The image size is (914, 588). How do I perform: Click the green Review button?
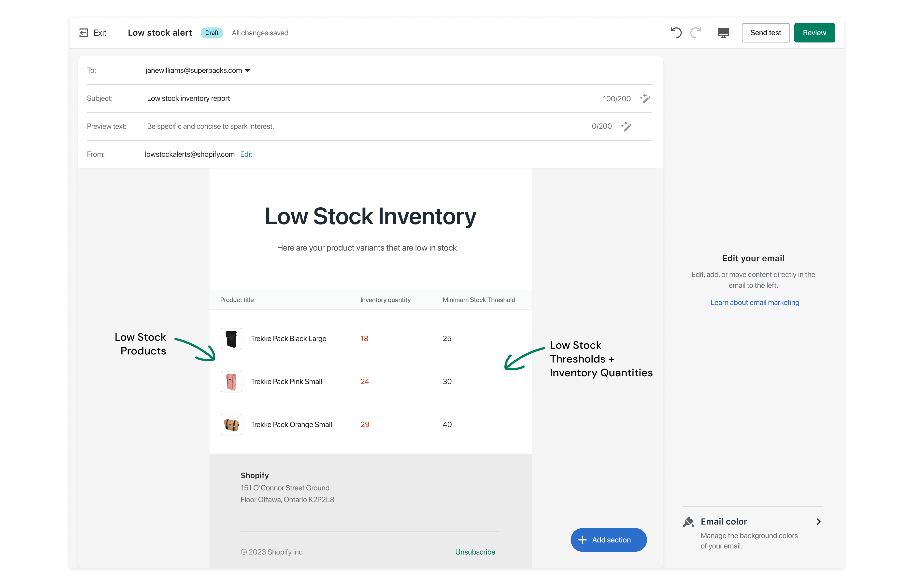tap(814, 33)
